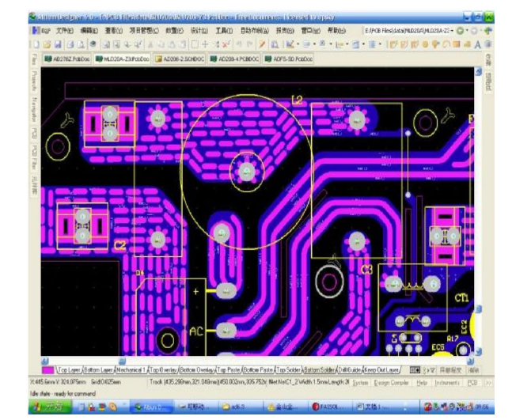Click the Undo arrow icon
512x420 pixels.
[x=238, y=44]
